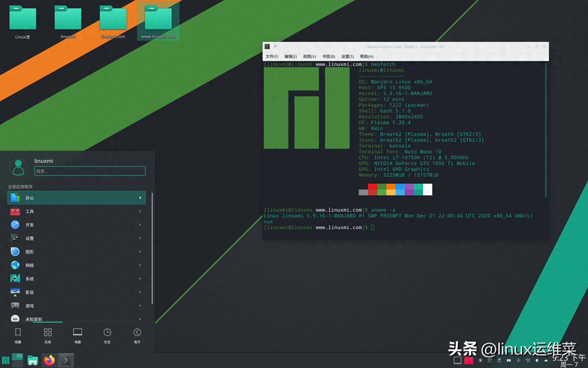Image resolution: width=588 pixels, height=368 pixels.
Task: Click the Konsole vertical scrollbar
Action: point(546,130)
